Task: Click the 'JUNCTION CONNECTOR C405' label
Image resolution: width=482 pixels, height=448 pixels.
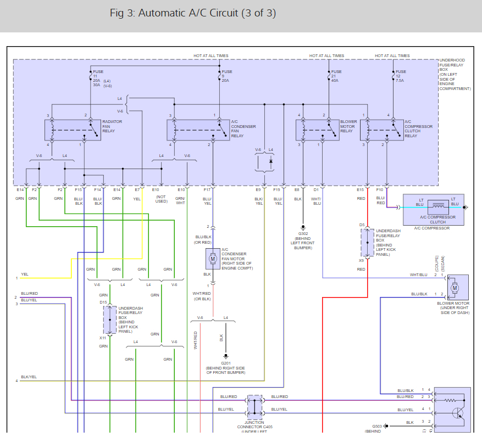Action: click(255, 424)
